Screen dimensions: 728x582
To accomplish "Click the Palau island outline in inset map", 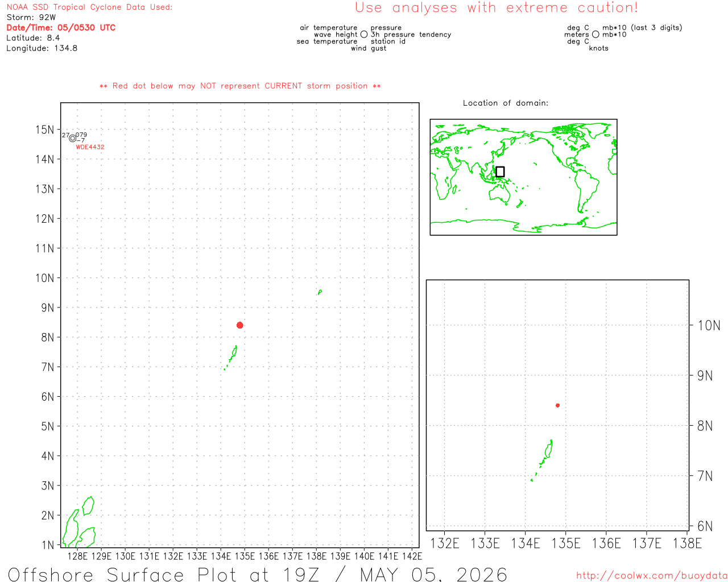I will (543, 460).
